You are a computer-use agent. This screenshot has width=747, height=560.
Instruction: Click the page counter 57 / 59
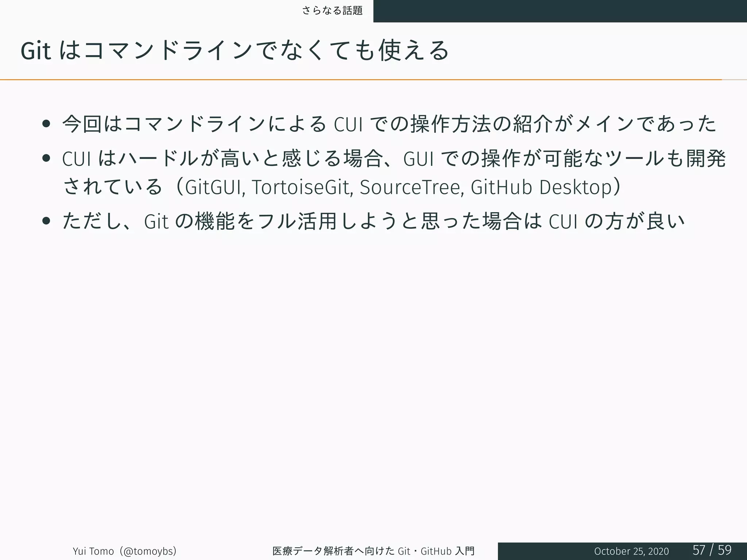712,550
